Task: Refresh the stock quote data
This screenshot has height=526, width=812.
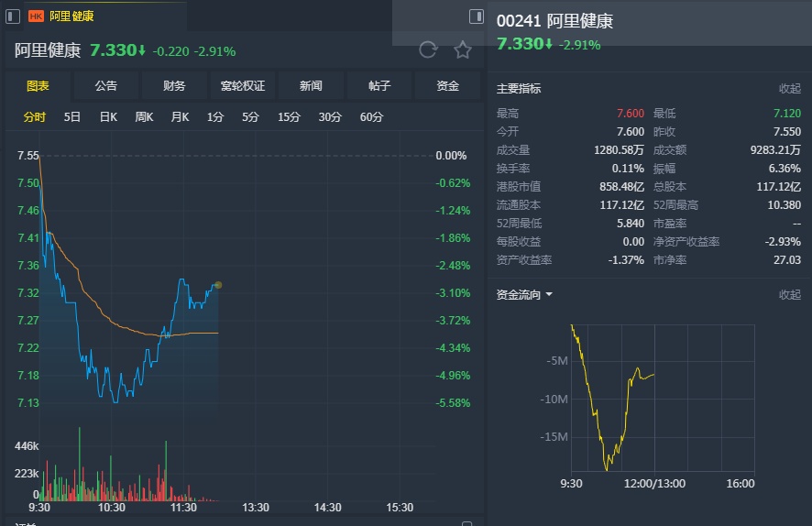Action: coord(428,49)
